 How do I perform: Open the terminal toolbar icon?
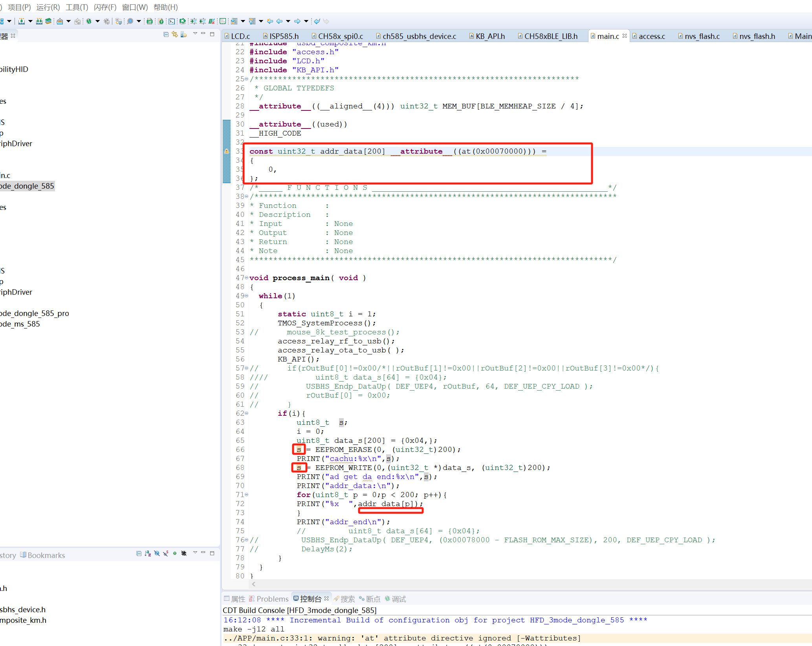click(172, 21)
